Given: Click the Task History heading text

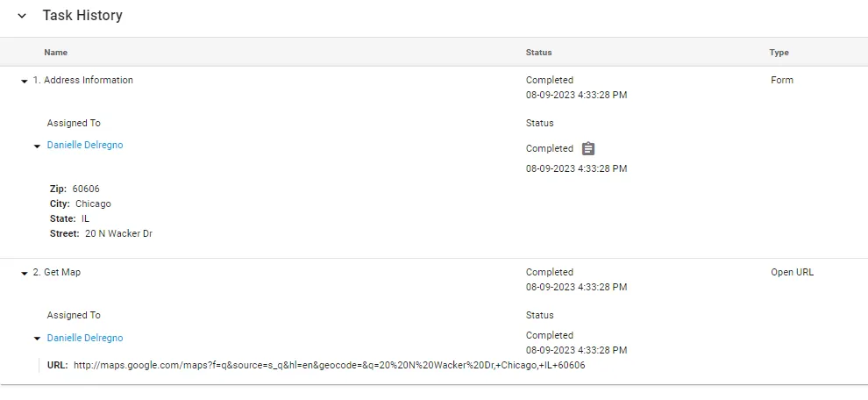Looking at the screenshot, I should point(82,16).
